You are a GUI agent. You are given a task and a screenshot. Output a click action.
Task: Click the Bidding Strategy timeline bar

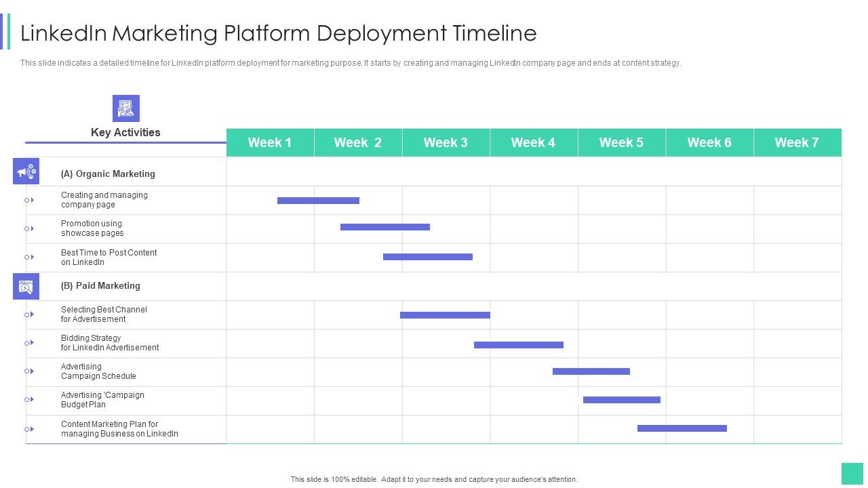(x=519, y=345)
